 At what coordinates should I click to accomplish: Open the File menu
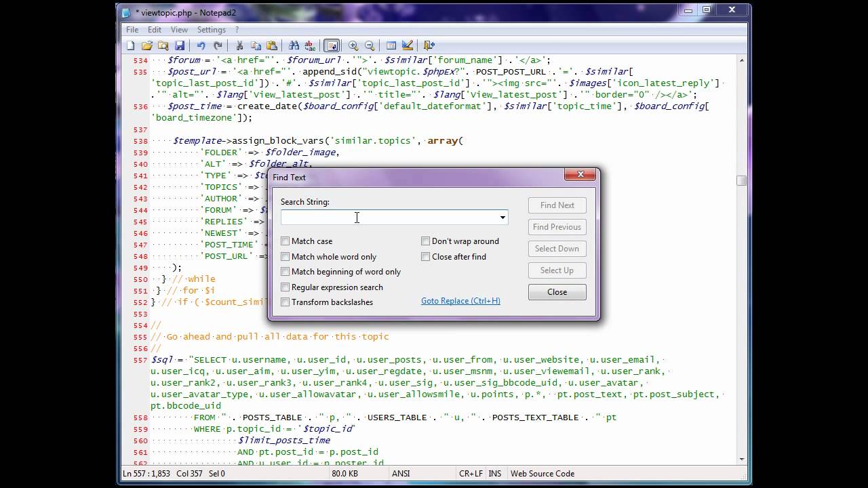(x=132, y=30)
